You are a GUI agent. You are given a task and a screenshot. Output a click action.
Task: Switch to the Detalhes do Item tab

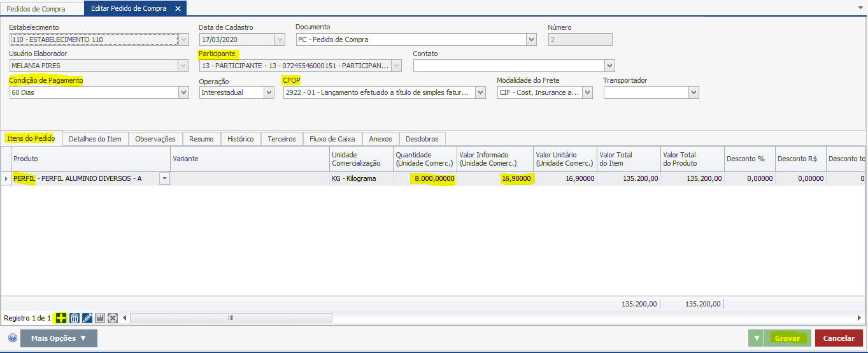click(x=95, y=139)
